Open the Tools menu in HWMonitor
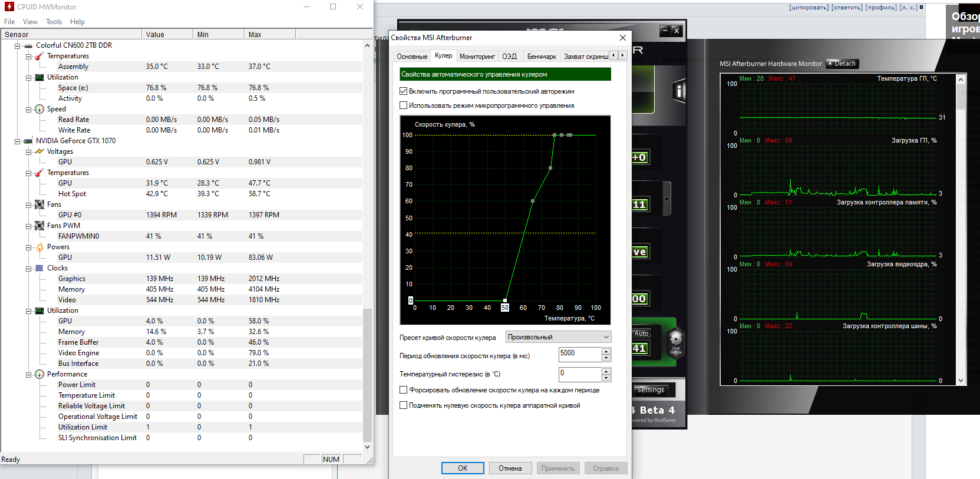 54,22
